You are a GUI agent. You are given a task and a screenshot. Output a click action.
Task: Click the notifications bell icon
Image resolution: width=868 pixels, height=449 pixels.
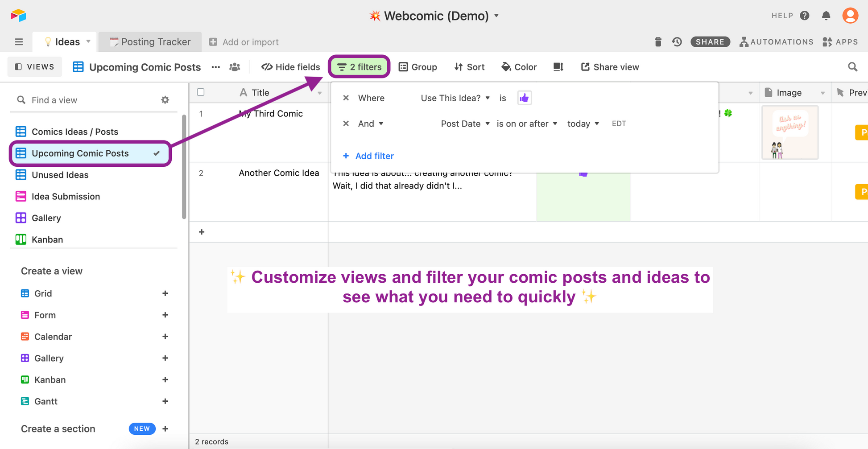click(826, 16)
